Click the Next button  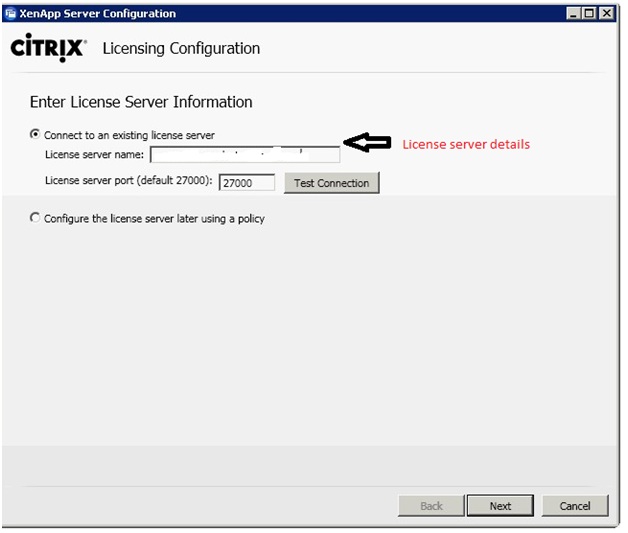[500, 506]
